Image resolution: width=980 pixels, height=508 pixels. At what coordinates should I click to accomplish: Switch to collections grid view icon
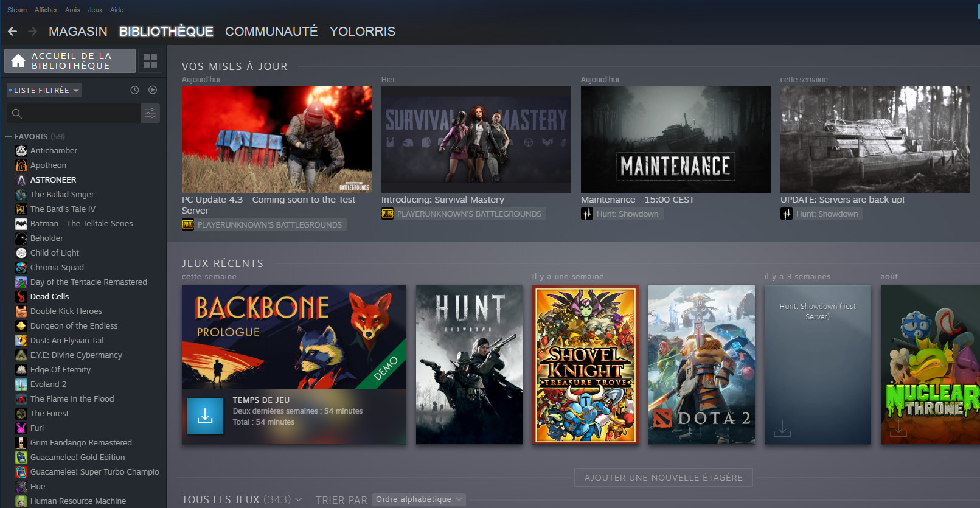tap(150, 61)
